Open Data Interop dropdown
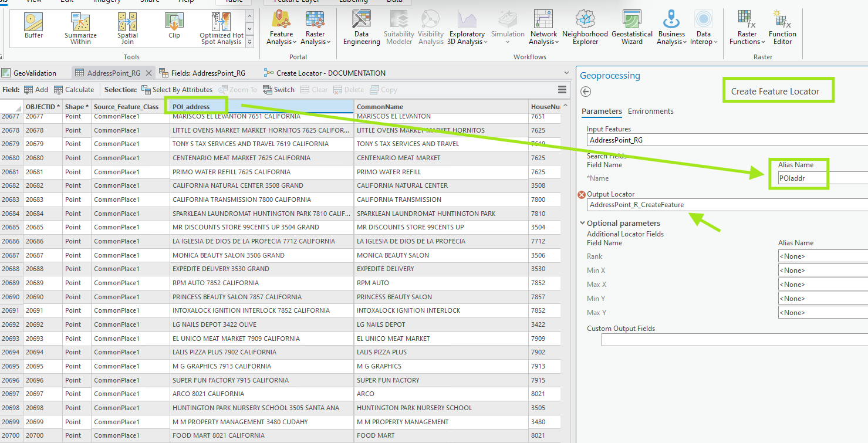The image size is (868, 443). point(704,28)
